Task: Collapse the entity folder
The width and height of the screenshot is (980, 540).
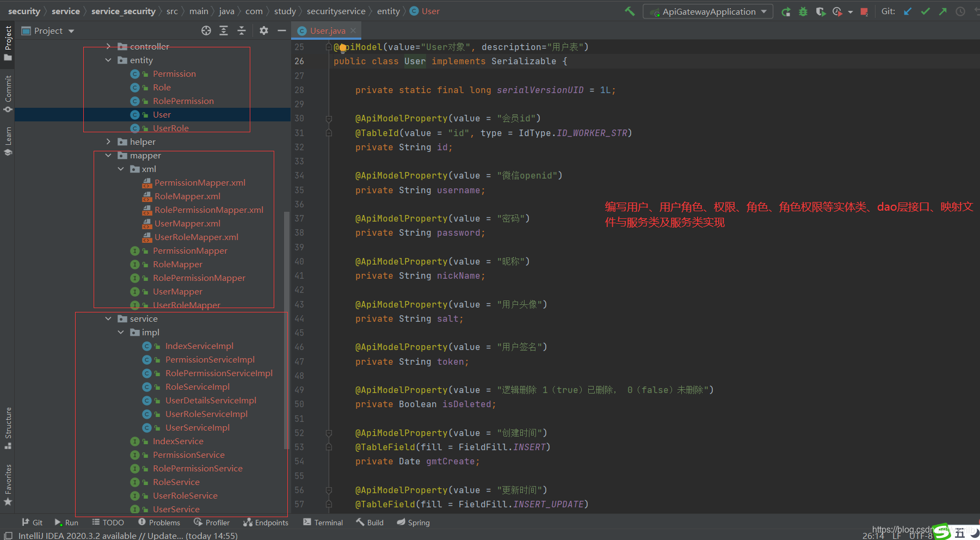Action: (108, 60)
